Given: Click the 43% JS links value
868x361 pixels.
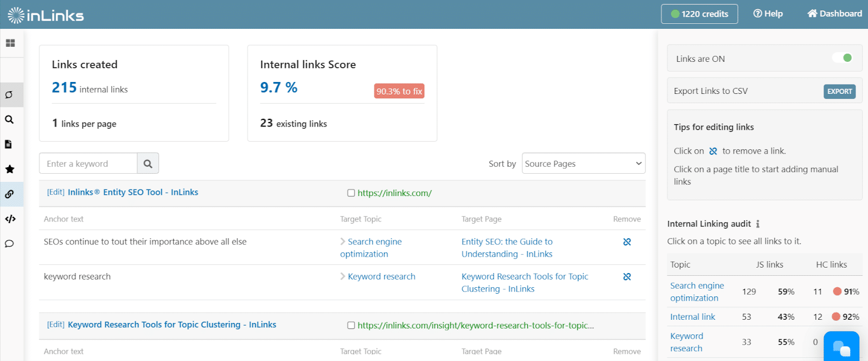Looking at the screenshot, I should pyautogui.click(x=786, y=316).
